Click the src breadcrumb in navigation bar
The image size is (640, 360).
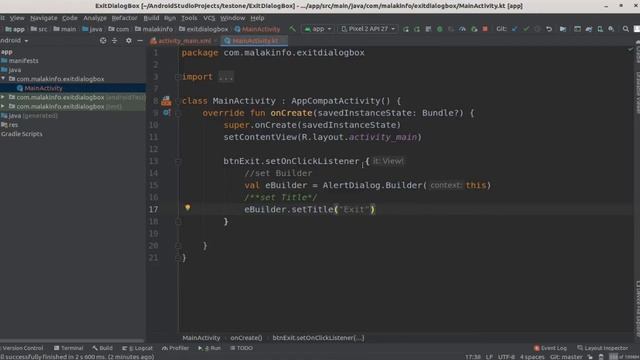pos(39,29)
